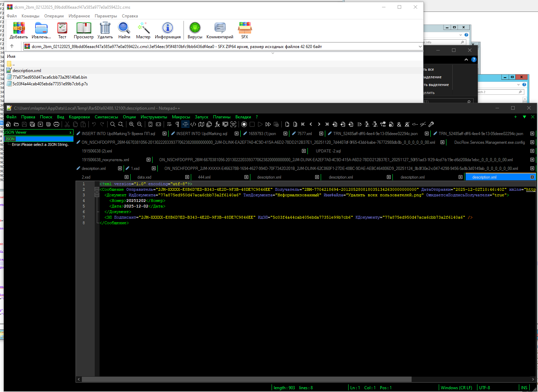This screenshot has width=538, height=392.
Task: Select the 77a875ed950d47aca6cbb73a2f6140a6.bin file
Action: 50,77
